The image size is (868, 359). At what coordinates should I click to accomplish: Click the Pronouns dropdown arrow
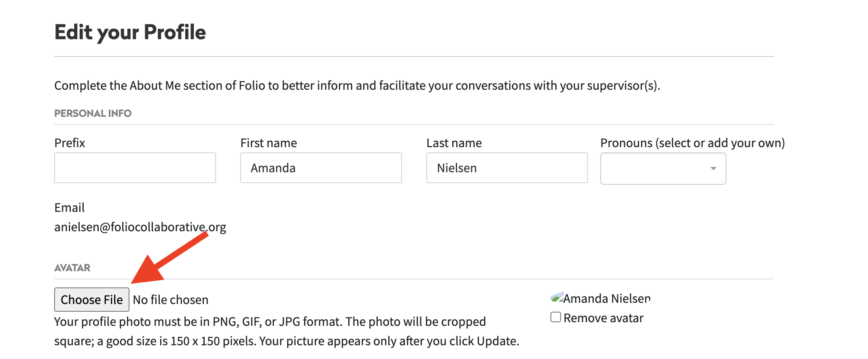coord(713,169)
